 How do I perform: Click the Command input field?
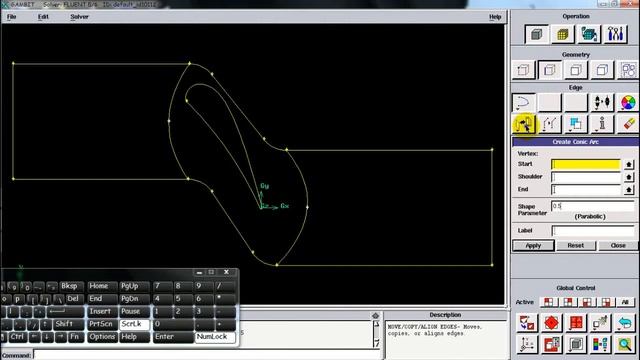(207, 355)
